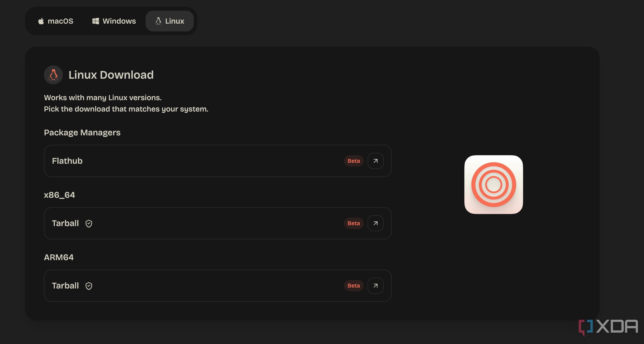Click the Apple logo in macOS tab
644x344 pixels.
41,21
